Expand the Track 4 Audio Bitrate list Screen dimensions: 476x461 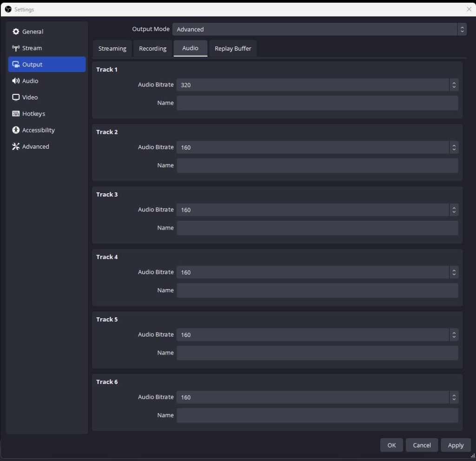[x=317, y=272]
